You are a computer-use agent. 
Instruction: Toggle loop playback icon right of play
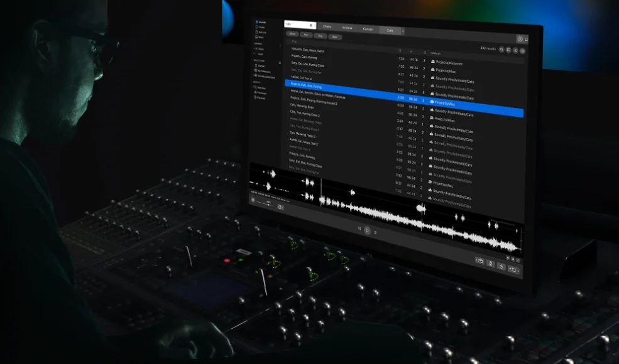pyautogui.click(x=375, y=233)
